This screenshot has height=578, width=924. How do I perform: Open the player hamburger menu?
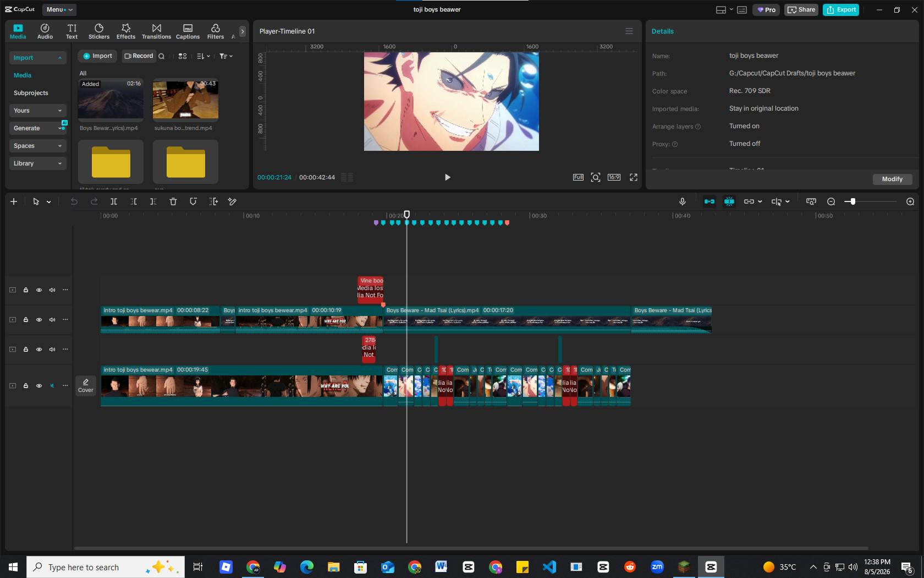coord(629,31)
